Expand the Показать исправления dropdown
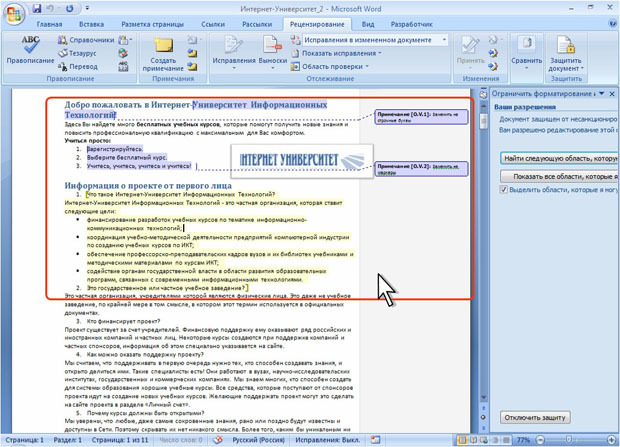 (x=340, y=53)
